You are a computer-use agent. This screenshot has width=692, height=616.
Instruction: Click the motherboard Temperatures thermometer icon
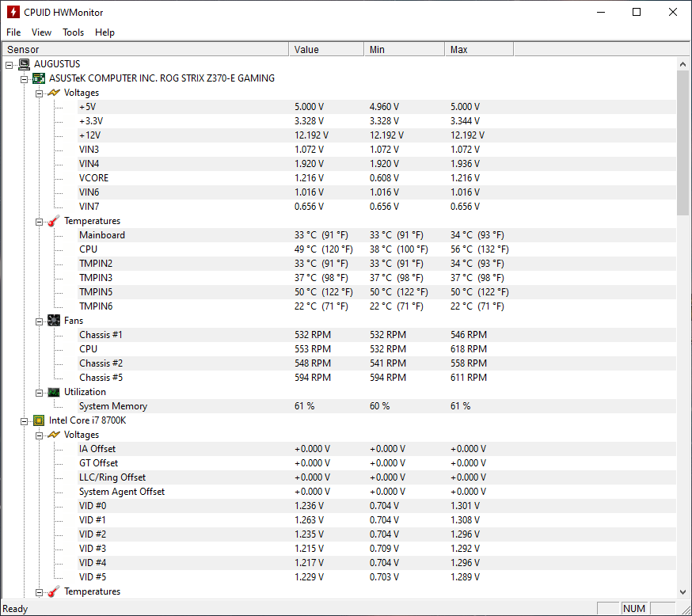pos(53,221)
